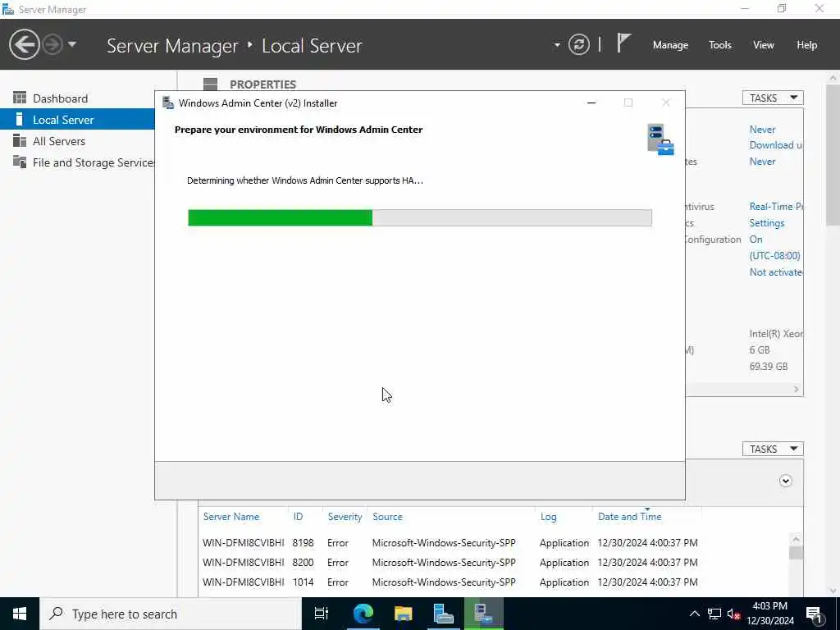This screenshot has width=840, height=630.
Task: Click the muted volume tray icon
Action: pyautogui.click(x=733, y=614)
